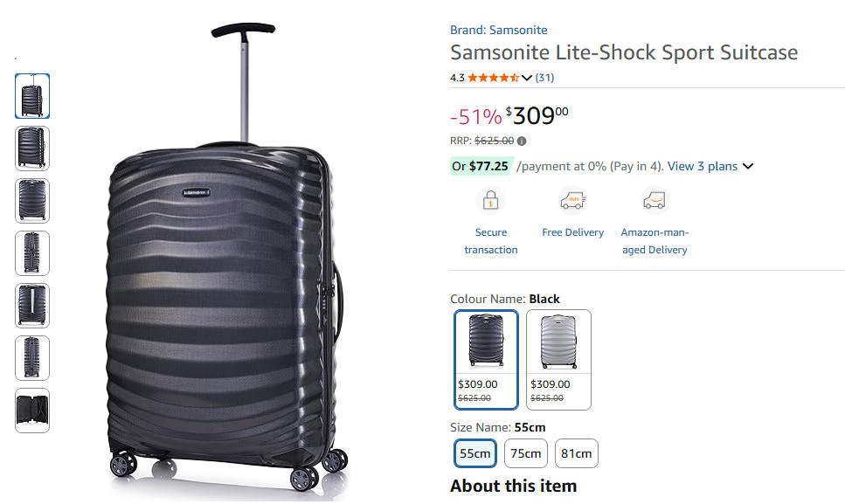This screenshot has width=845, height=504.
Task: Click the Secure transaction text link
Action: 490,241
